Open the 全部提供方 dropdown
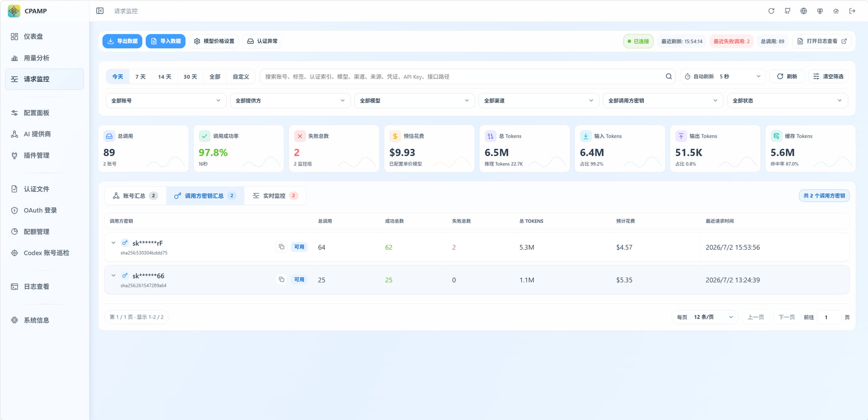The image size is (868, 420). [290, 100]
